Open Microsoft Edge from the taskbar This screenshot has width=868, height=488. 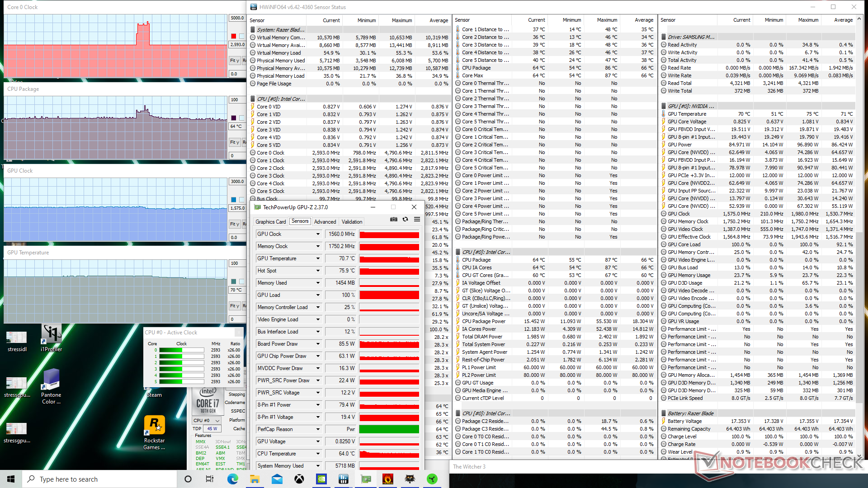[x=232, y=479]
